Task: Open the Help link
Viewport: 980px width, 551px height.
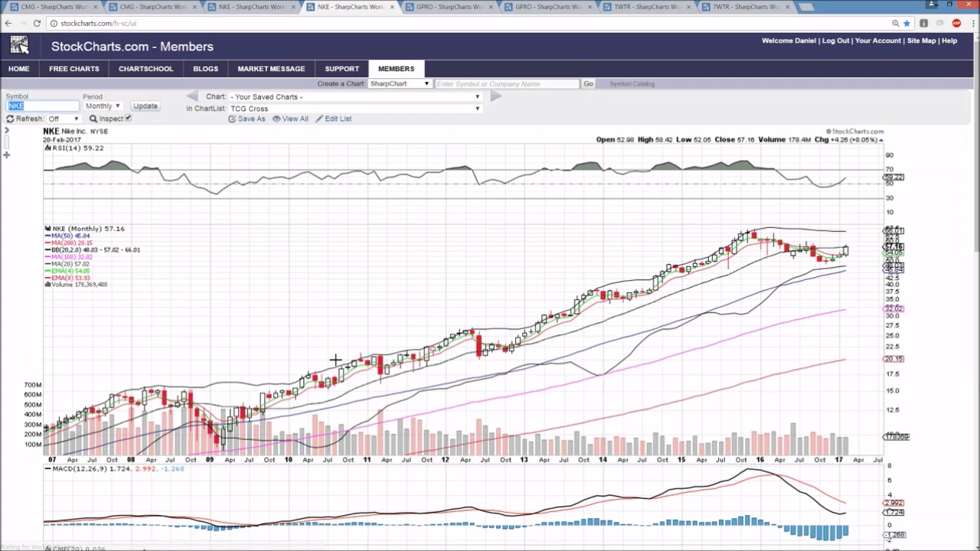Action: tap(949, 41)
